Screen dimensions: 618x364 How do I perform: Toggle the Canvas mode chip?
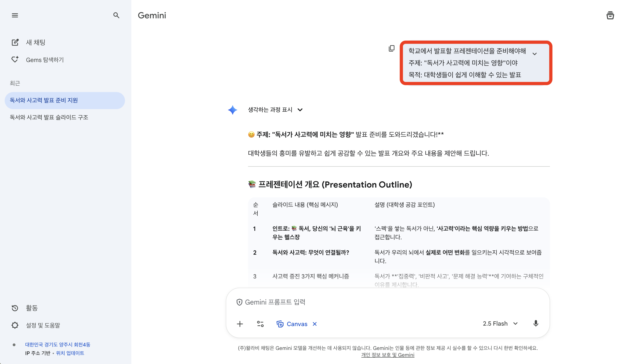point(292,324)
